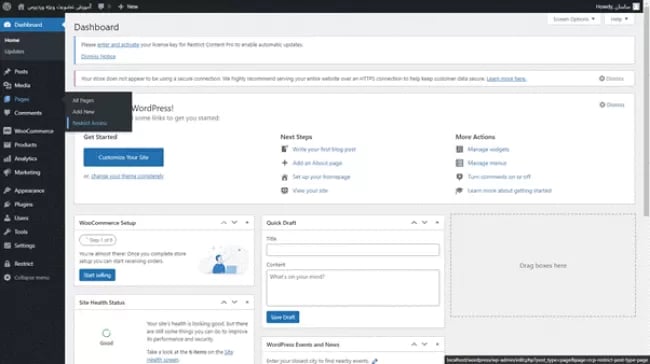Click the enter and activate license link
This screenshot has height=364, width=650.
(118, 45)
